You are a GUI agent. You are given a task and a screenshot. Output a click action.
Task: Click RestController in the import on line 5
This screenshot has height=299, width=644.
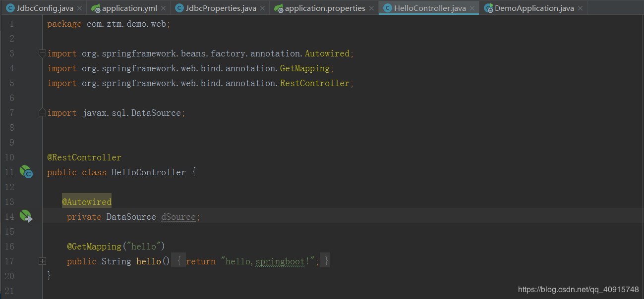[314, 83]
